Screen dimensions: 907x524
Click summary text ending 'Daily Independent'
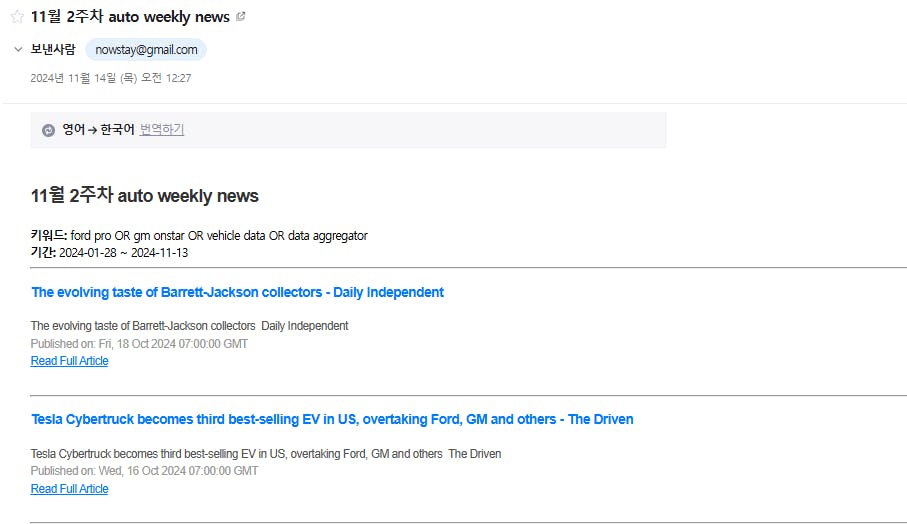(190, 326)
